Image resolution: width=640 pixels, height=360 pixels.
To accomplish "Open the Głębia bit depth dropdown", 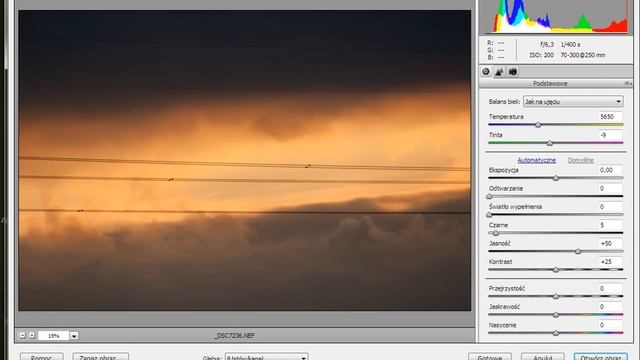I will point(267,357).
